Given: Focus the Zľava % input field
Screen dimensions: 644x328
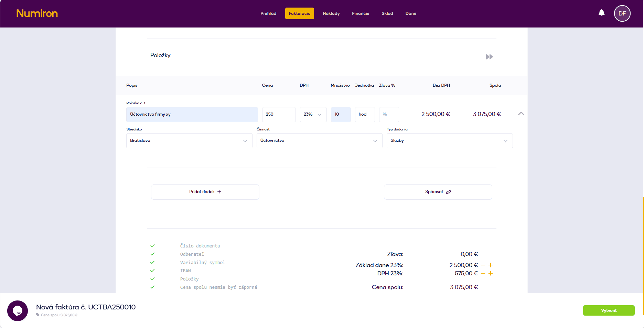Looking at the screenshot, I should (x=389, y=114).
